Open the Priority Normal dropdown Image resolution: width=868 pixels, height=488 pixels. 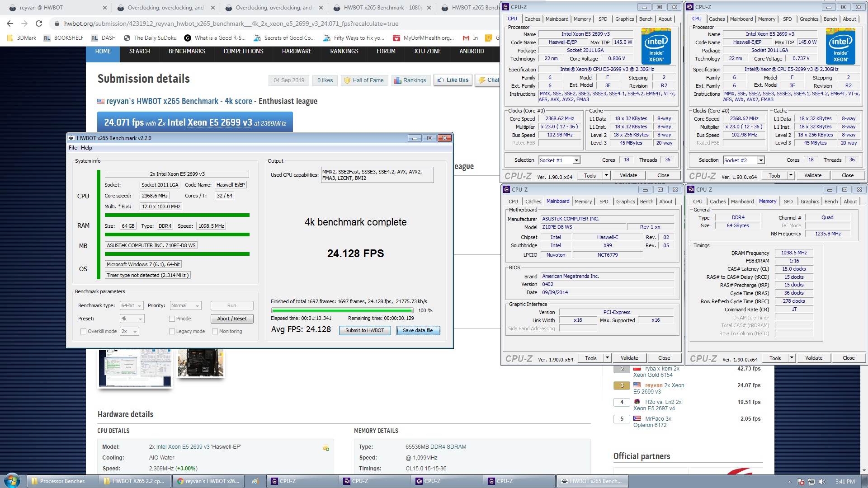point(185,306)
